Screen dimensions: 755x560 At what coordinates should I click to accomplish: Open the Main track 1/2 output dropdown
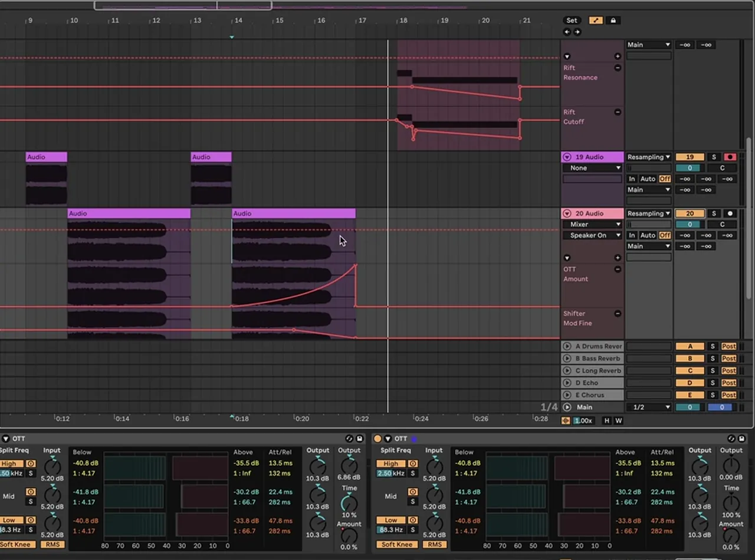[649, 407]
